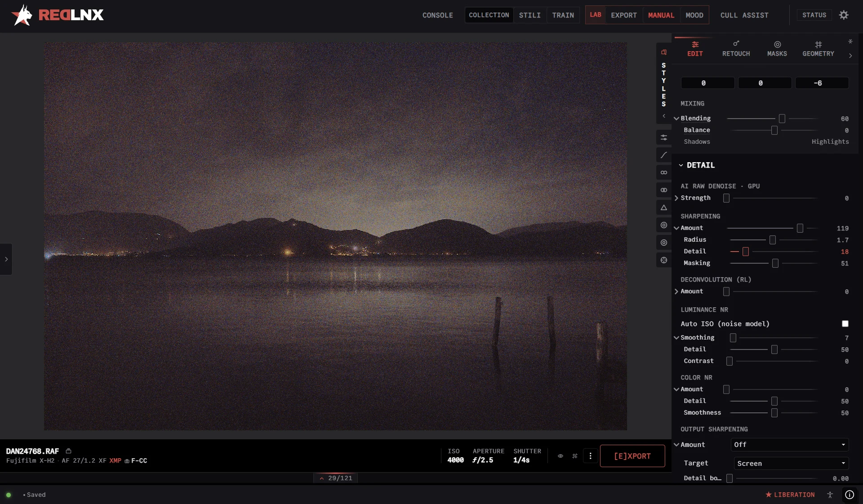863x504 pixels.
Task: Open the tone curve section icon
Action: (663, 155)
